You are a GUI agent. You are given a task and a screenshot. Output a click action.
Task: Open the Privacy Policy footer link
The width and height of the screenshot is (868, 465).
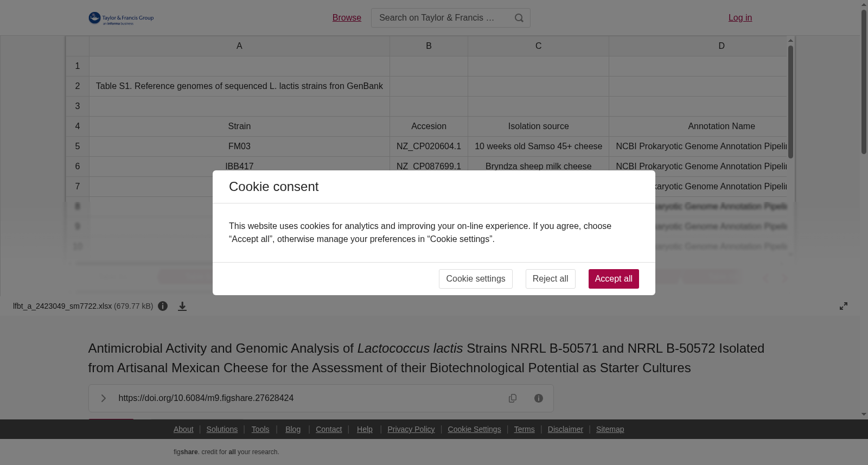pyautogui.click(x=411, y=429)
